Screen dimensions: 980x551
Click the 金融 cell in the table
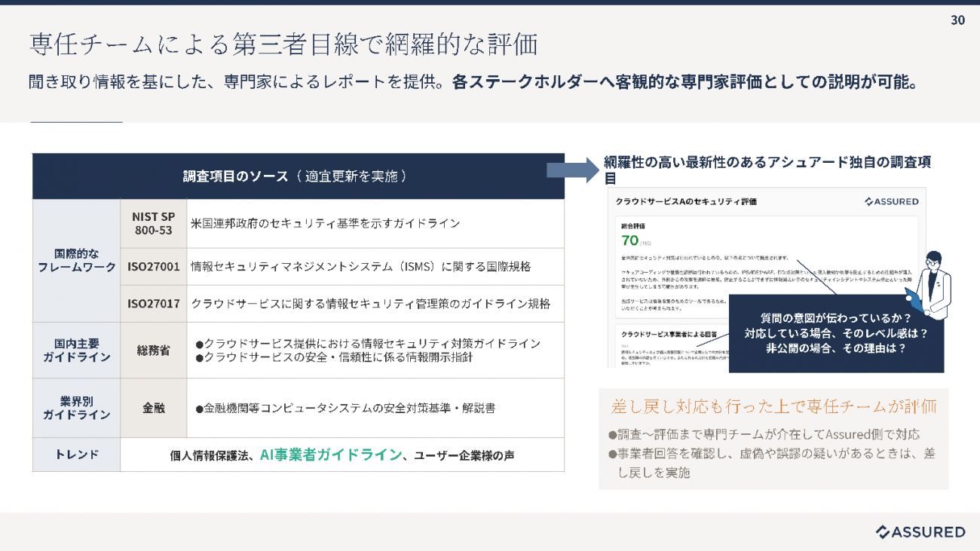click(153, 408)
